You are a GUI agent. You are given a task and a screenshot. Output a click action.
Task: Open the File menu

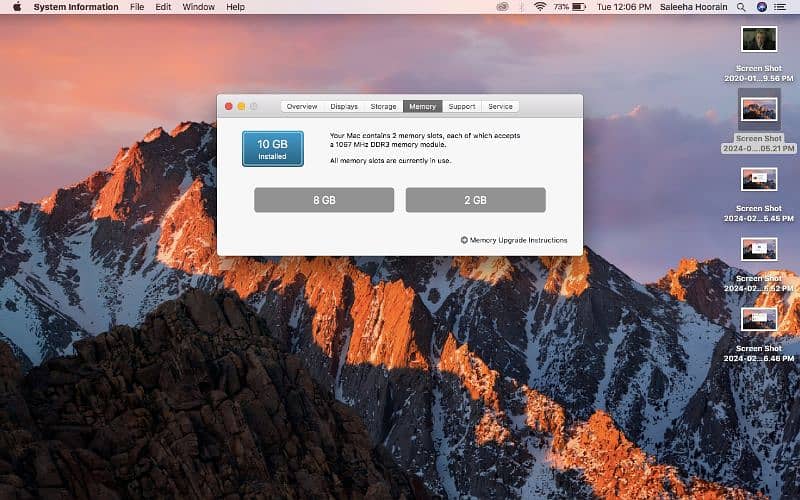[x=136, y=7]
